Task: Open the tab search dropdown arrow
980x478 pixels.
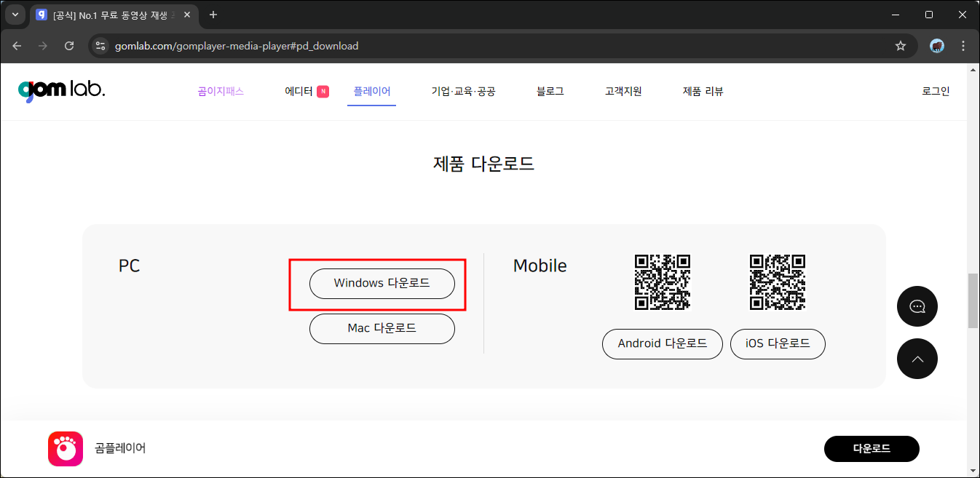Action: [x=15, y=15]
